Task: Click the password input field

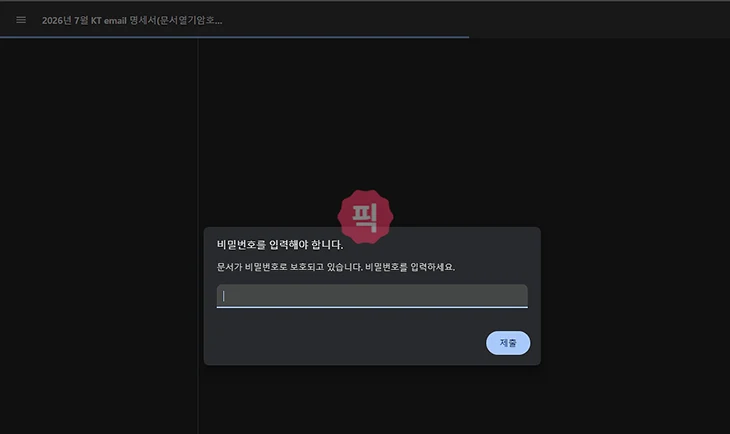Action: pos(372,296)
